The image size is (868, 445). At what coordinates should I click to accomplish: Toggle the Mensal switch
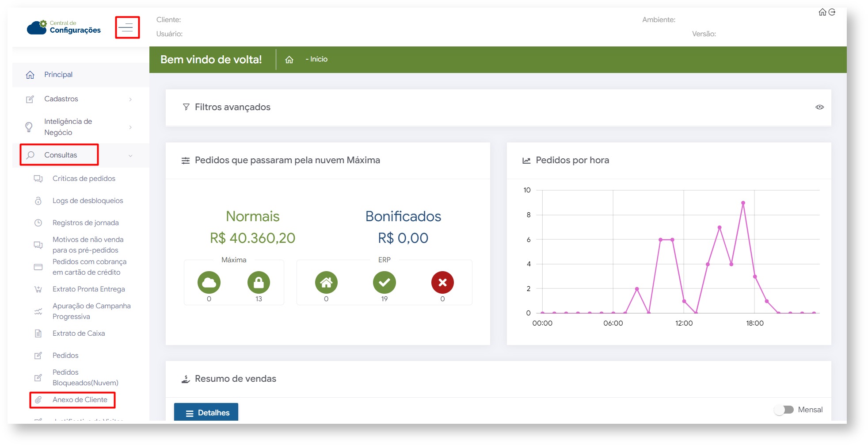784,410
